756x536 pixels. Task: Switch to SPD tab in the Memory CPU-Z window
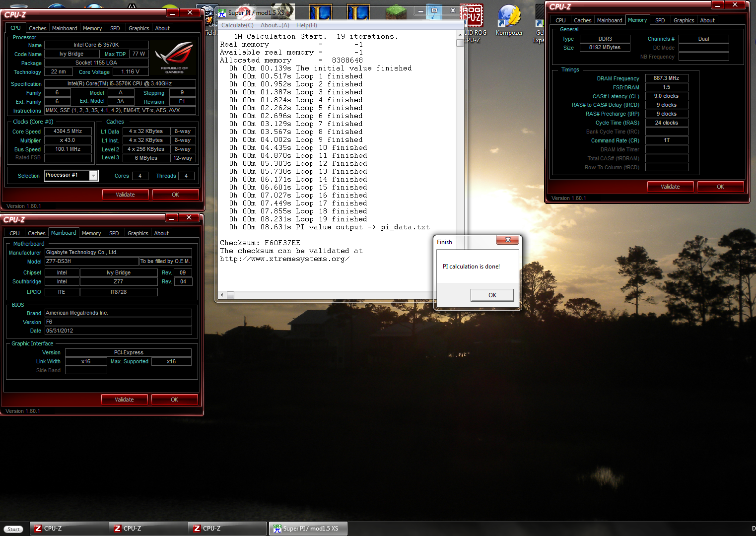click(x=660, y=20)
